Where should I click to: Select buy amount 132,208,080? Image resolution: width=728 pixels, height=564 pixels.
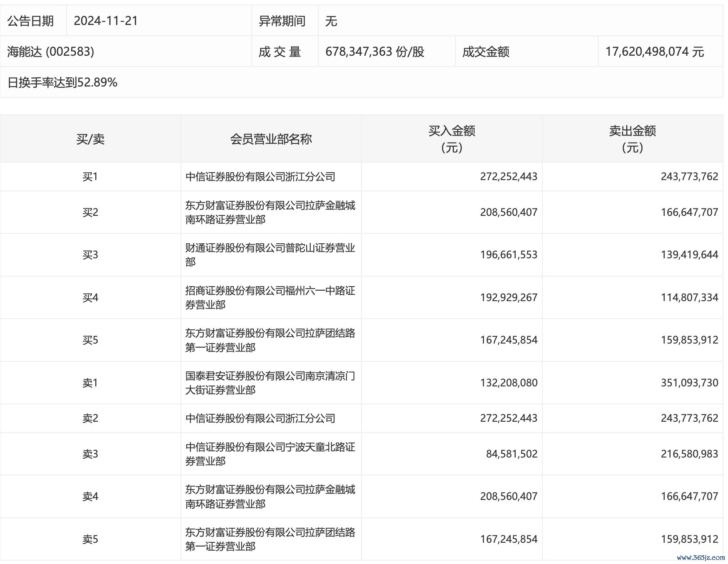(x=509, y=383)
